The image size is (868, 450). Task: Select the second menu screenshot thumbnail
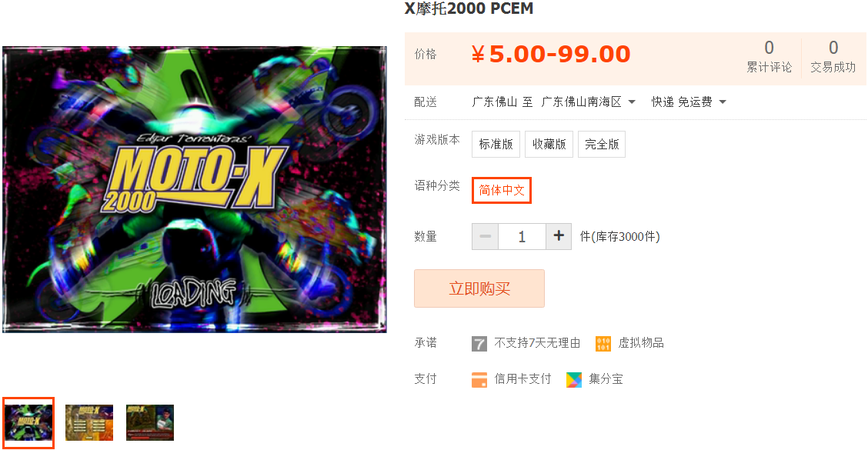[x=89, y=423]
